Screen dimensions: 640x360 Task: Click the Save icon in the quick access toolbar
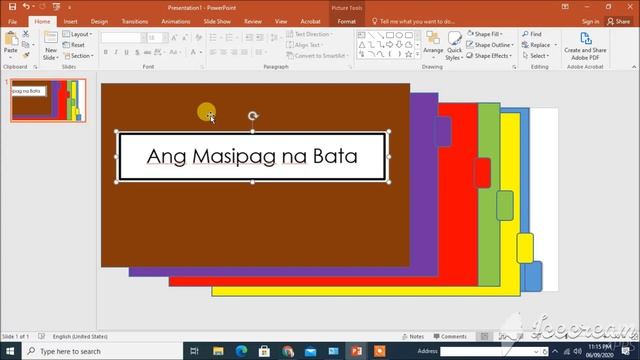click(12, 7)
